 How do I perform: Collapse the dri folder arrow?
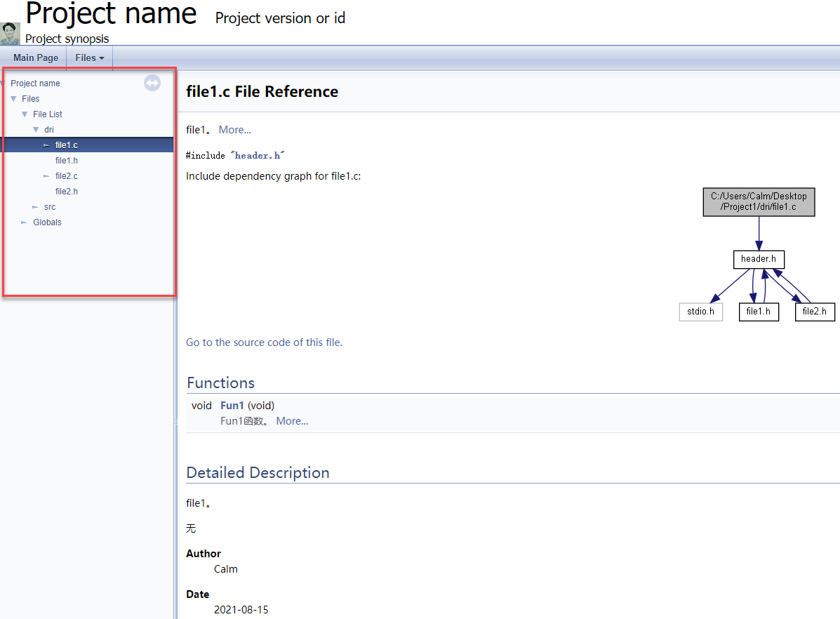click(36, 130)
